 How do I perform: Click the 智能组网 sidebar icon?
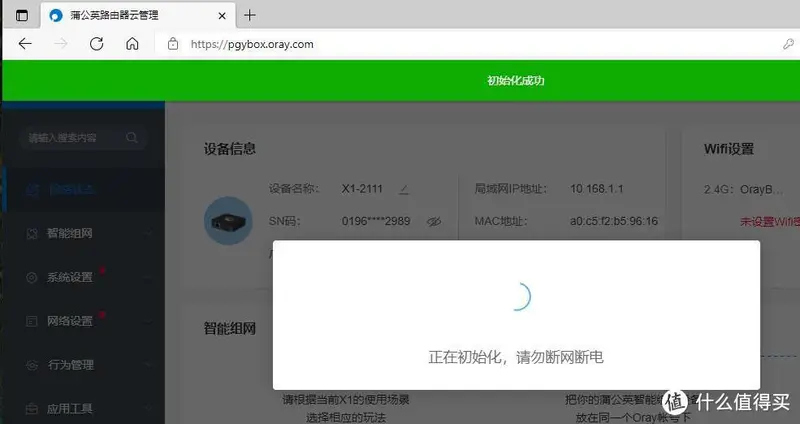click(32, 234)
